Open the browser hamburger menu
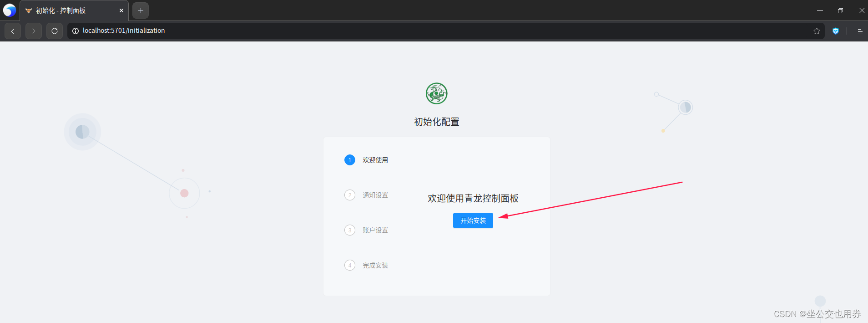Image resolution: width=868 pixels, height=323 pixels. [x=860, y=31]
